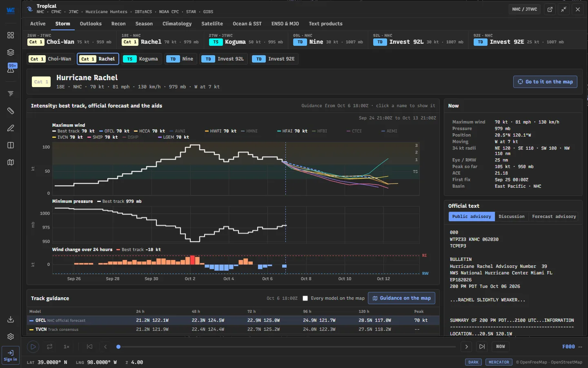The image size is (588, 368).
Task: Enable Every model on the map checkbox
Action: tap(305, 298)
